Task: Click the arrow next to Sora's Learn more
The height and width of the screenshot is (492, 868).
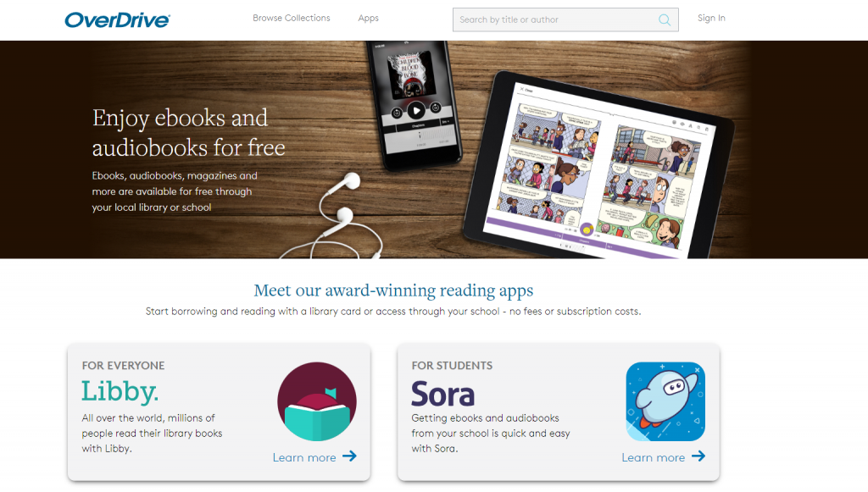Action: (698, 456)
